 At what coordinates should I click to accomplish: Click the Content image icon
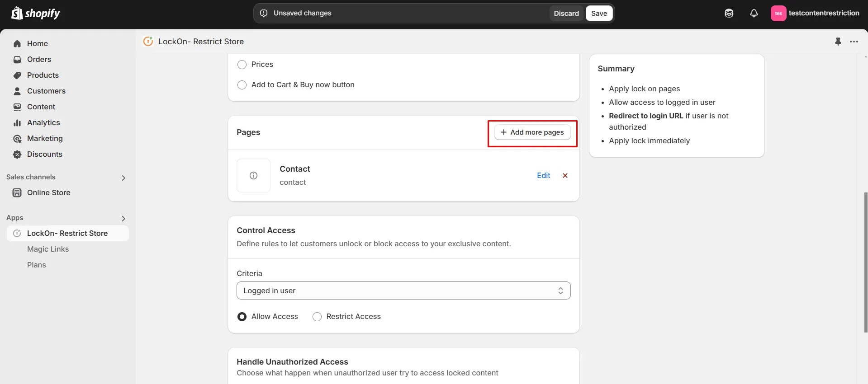point(17,107)
